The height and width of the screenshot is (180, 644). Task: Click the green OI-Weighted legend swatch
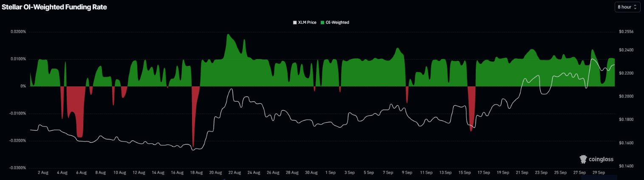(x=322, y=22)
